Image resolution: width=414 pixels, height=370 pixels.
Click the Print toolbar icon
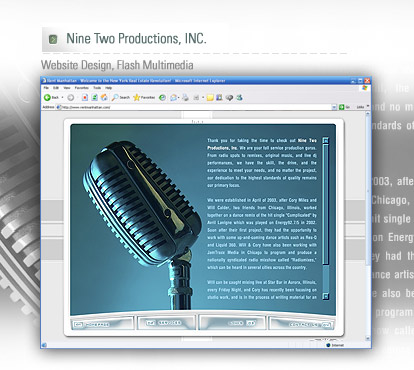[185, 98]
